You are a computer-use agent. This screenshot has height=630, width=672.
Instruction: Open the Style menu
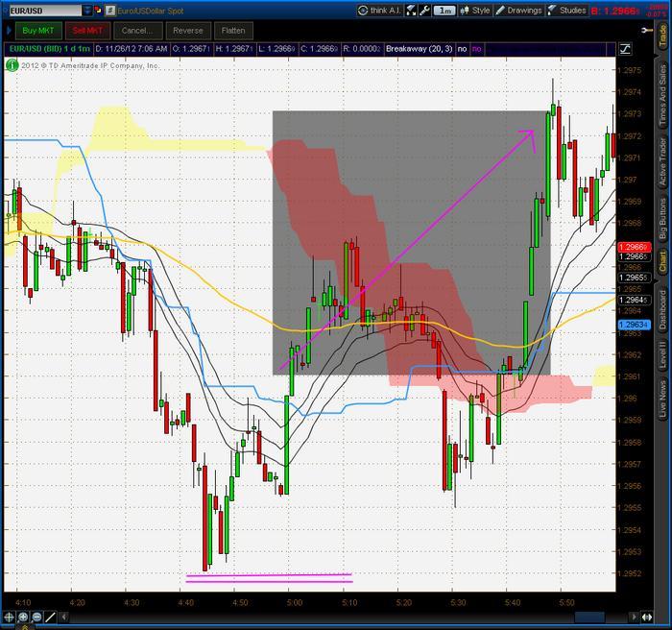point(475,11)
